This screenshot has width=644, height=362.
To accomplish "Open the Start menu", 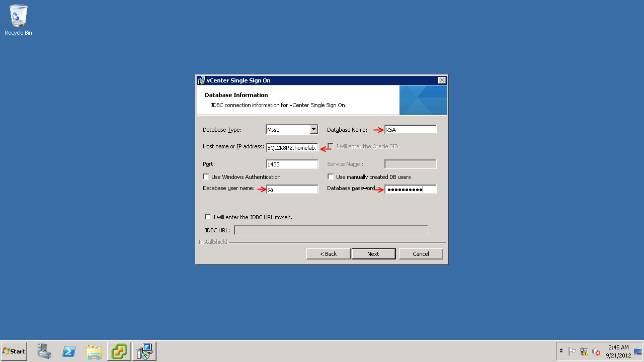I will (14, 351).
